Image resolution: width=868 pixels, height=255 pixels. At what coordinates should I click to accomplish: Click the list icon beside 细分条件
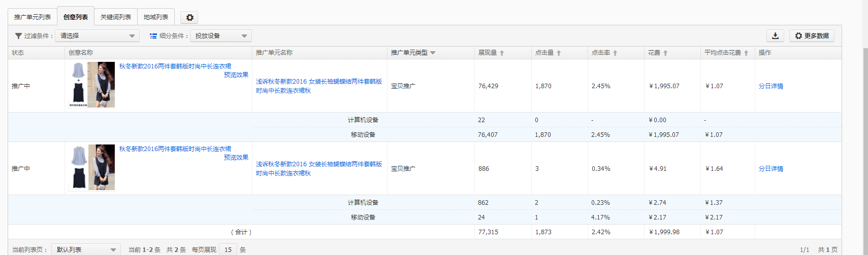tap(153, 36)
